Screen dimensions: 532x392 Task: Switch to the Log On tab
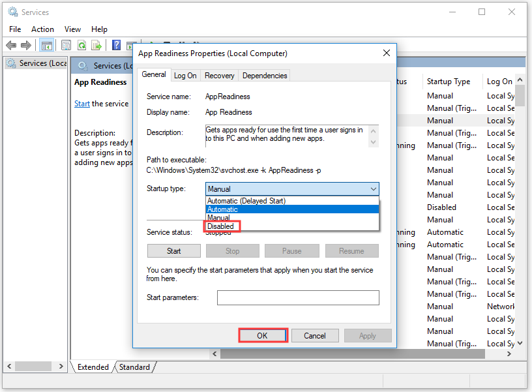pos(185,76)
